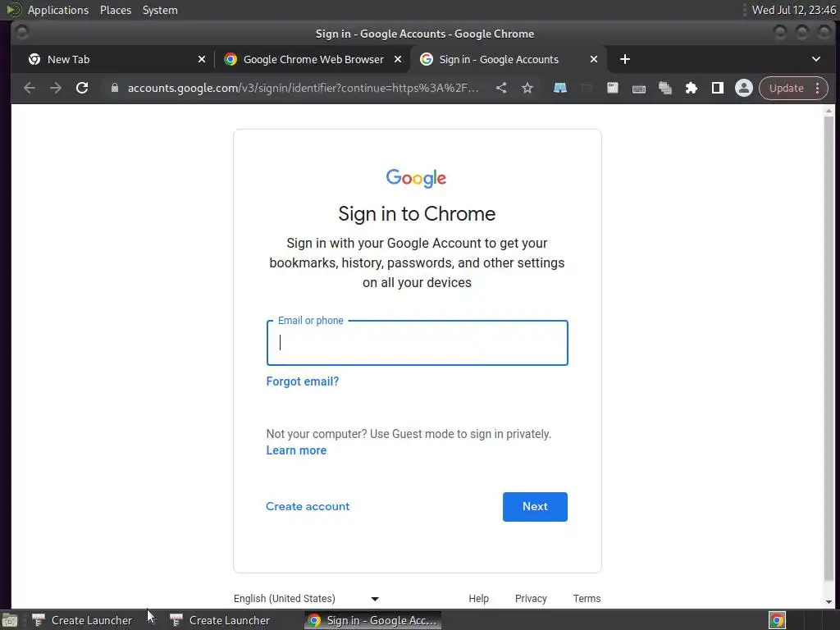This screenshot has height=630, width=840.
Task: Click the faded extension icon after shorts icon
Action: pos(586,88)
